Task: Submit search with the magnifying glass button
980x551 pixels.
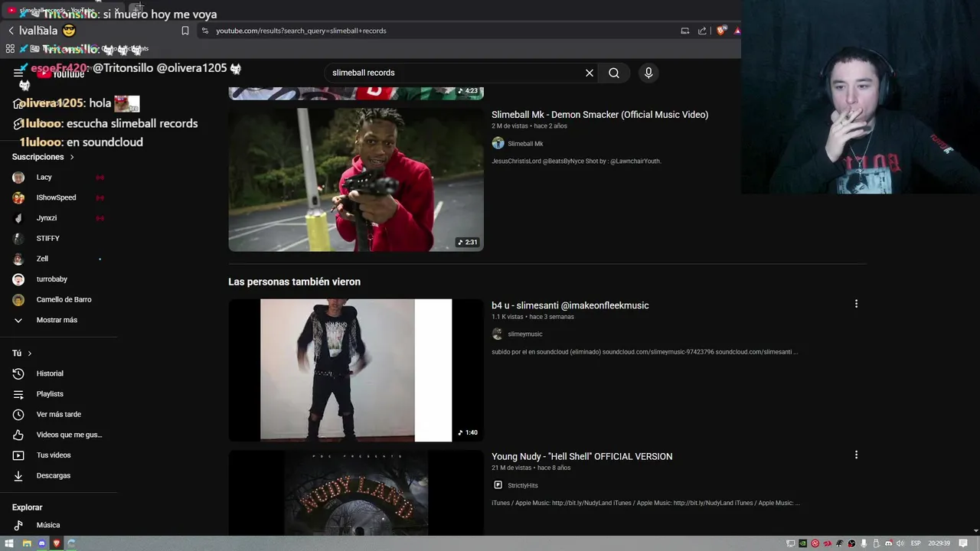Action: pyautogui.click(x=614, y=73)
